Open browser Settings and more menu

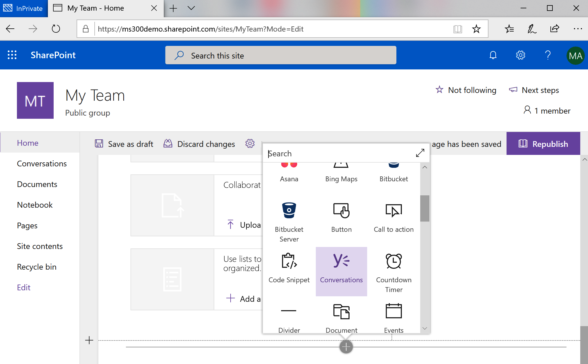(x=578, y=29)
